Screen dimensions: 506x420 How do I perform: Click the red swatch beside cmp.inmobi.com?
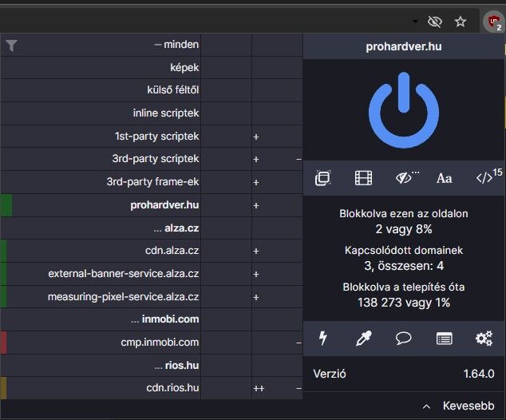pyautogui.click(x=3, y=343)
